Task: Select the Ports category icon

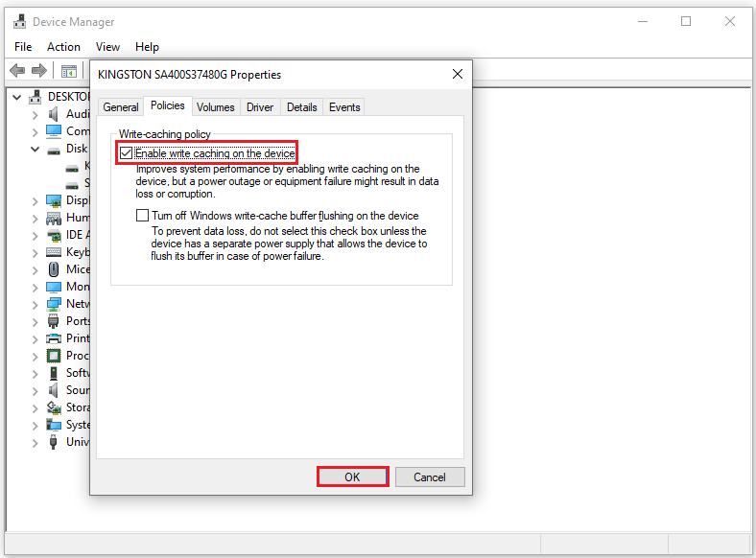Action: (54, 321)
